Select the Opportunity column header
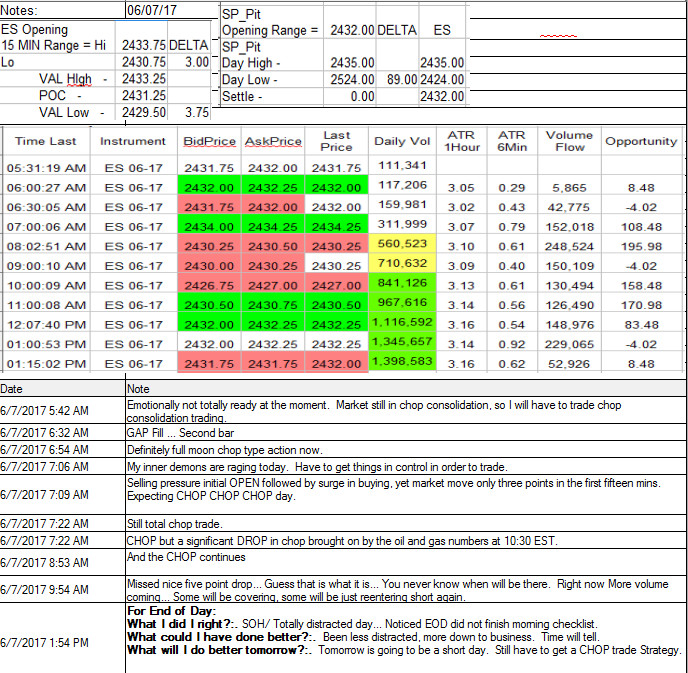 coord(641,141)
